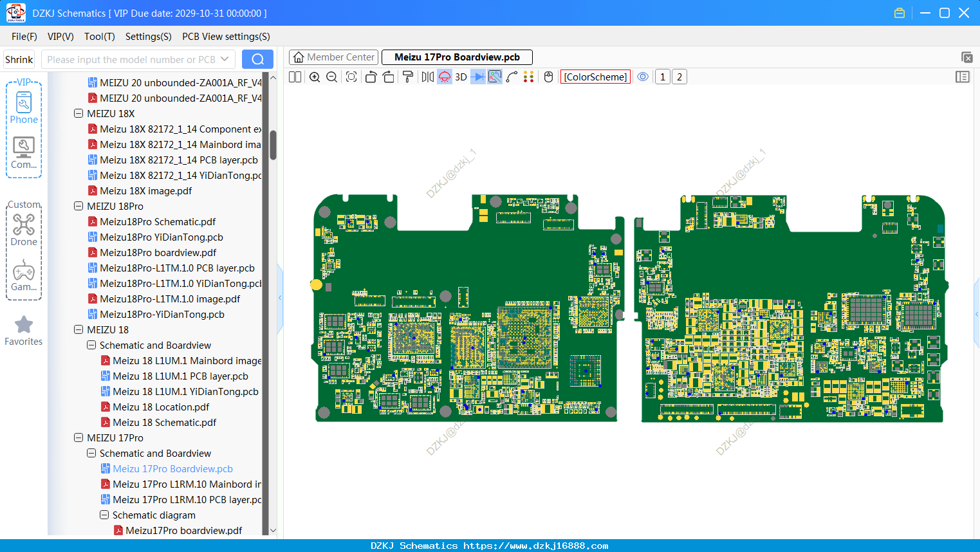Open the Phone category in sidebar
980x552 pixels.
(24, 108)
